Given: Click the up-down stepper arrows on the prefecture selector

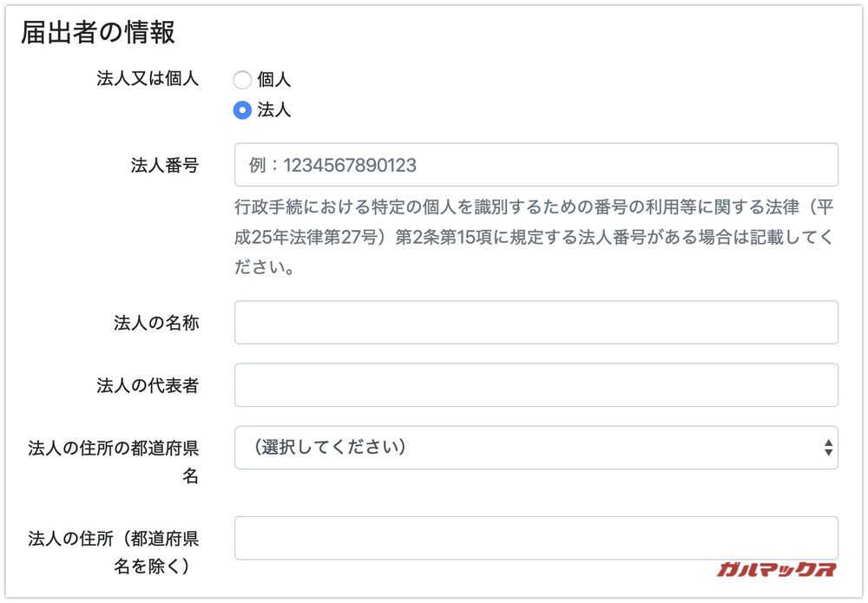Looking at the screenshot, I should click(x=831, y=447).
